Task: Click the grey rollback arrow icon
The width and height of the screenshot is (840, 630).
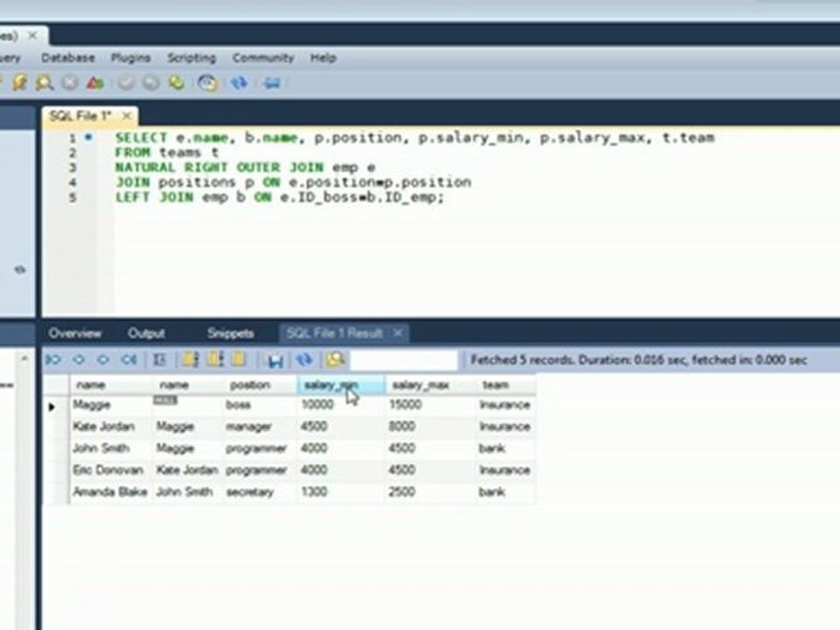Action: click(x=151, y=83)
